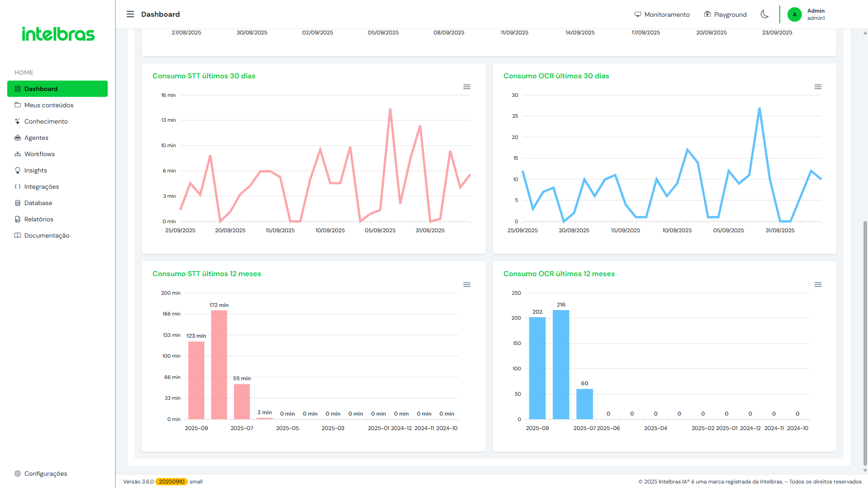Open Meus conteúdos section
The height and width of the screenshot is (488, 868).
57,105
